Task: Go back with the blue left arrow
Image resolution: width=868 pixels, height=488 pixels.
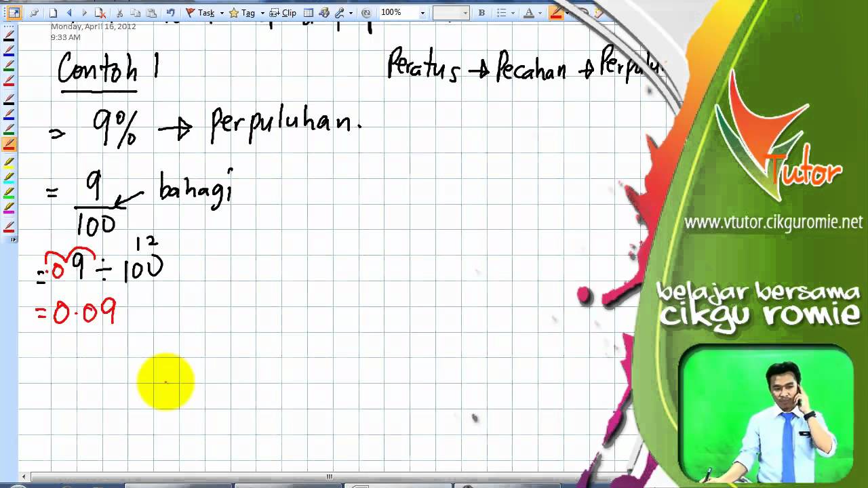Action: pyautogui.click(x=69, y=13)
